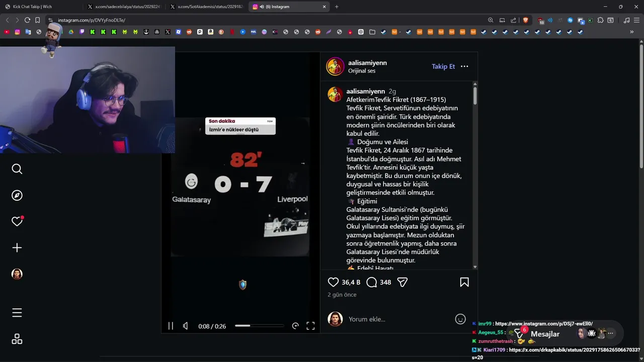Open YouTube bookmark in bookmarks bar
This screenshot has height=362, width=644.
(7, 32)
